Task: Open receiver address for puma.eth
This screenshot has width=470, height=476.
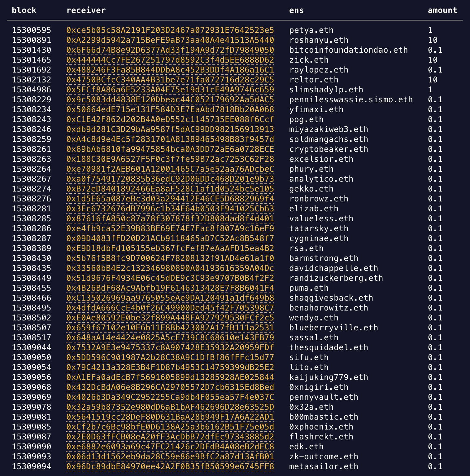Action: (170, 288)
